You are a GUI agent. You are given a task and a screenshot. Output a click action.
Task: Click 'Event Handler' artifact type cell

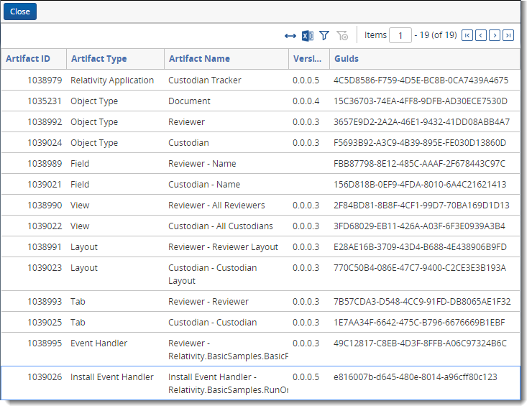pos(98,343)
